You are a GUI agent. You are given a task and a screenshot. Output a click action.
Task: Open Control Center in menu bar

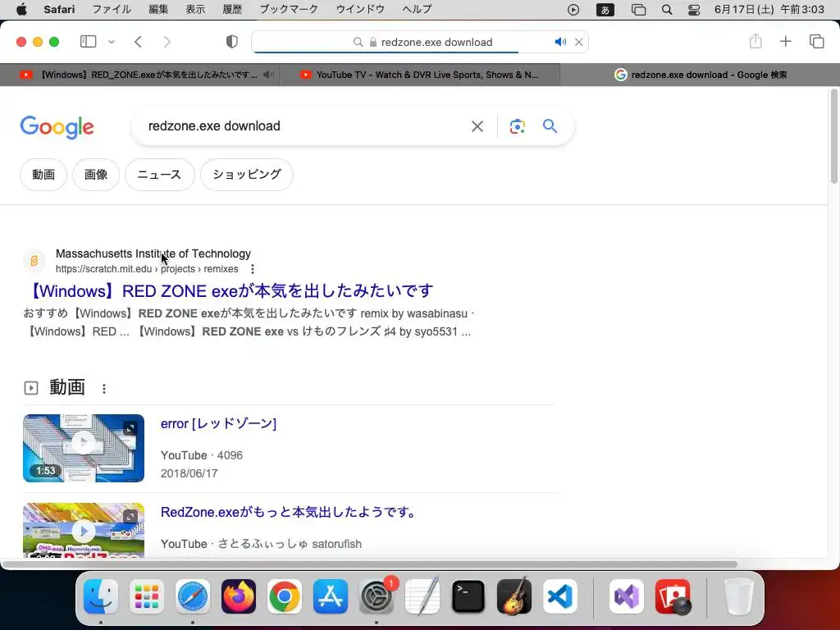point(694,10)
